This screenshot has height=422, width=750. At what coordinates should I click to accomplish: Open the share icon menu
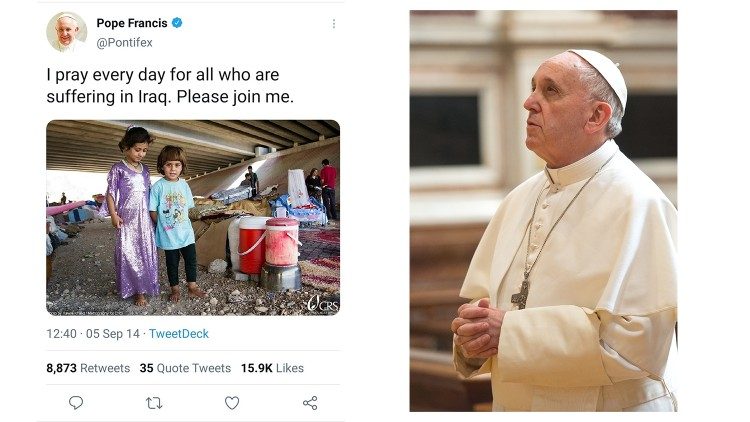pyautogui.click(x=310, y=403)
